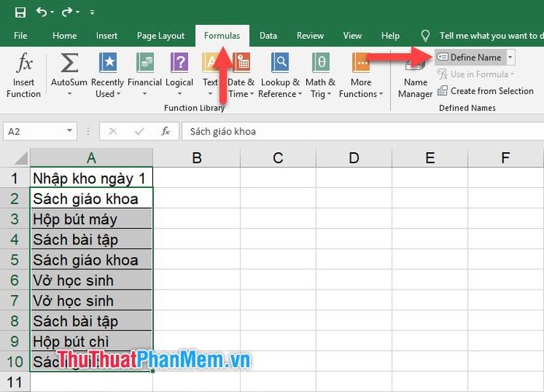Select column B header
This screenshot has height=392, width=544.
coord(197,158)
